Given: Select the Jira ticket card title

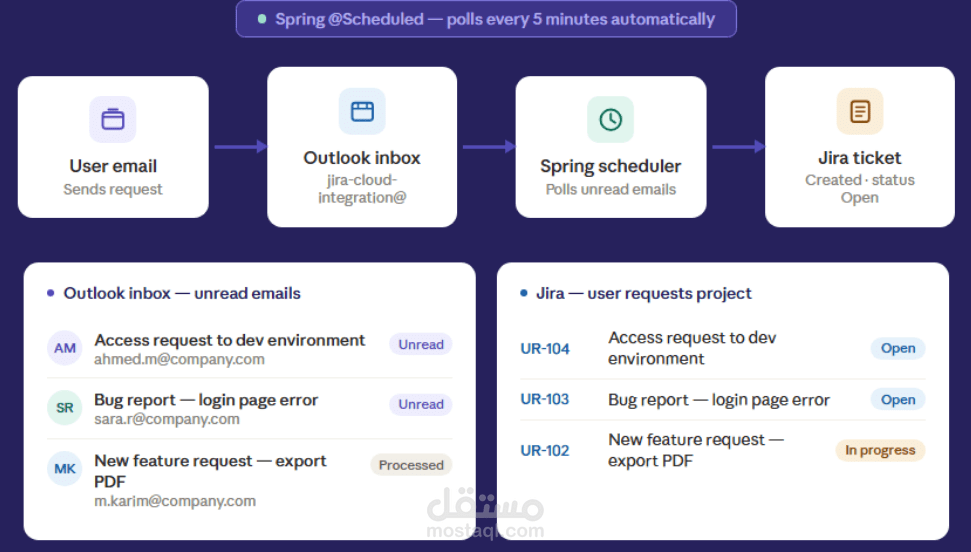Looking at the screenshot, I should click(860, 158).
